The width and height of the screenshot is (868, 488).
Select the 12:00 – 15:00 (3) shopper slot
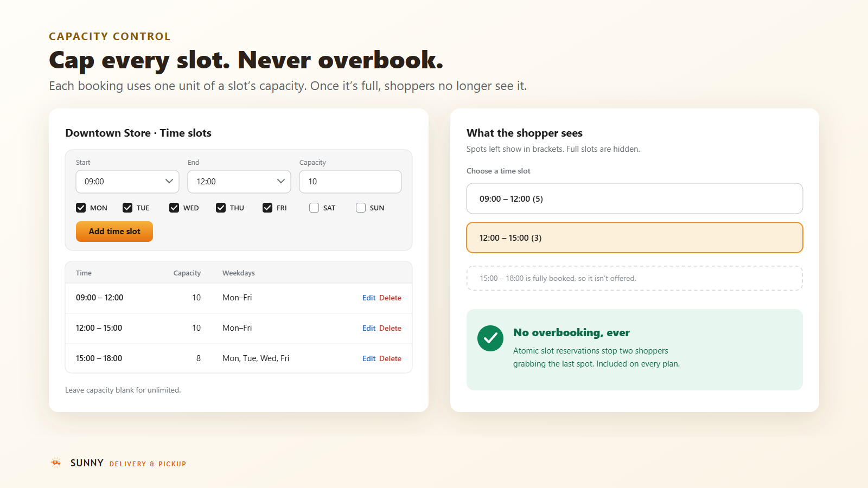(635, 237)
